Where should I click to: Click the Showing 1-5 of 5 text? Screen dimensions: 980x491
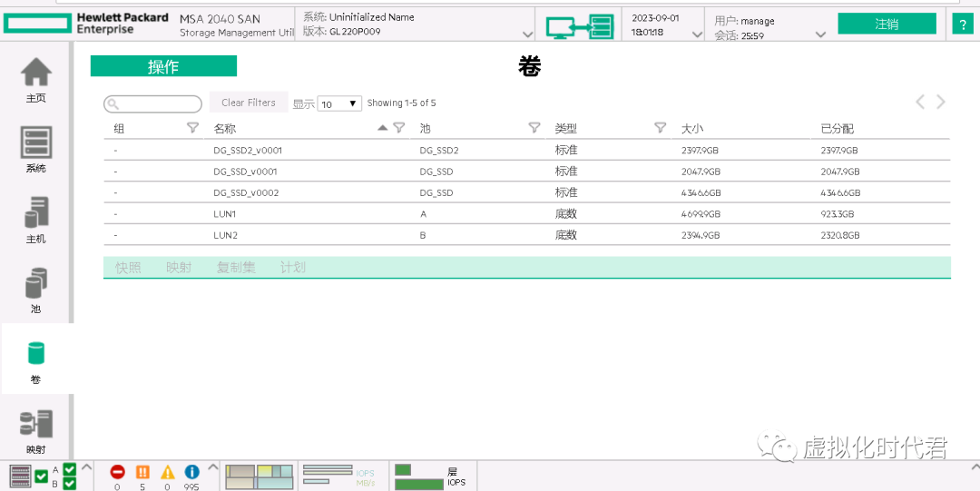pyautogui.click(x=401, y=103)
